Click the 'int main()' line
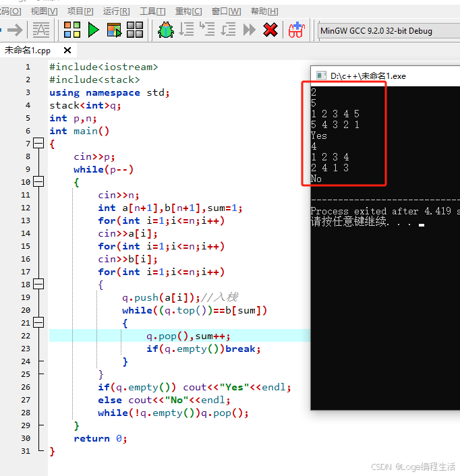This screenshot has width=460, height=476. click(x=79, y=131)
